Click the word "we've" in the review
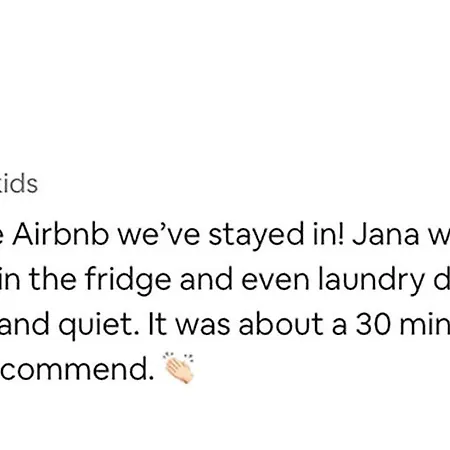 point(159,234)
